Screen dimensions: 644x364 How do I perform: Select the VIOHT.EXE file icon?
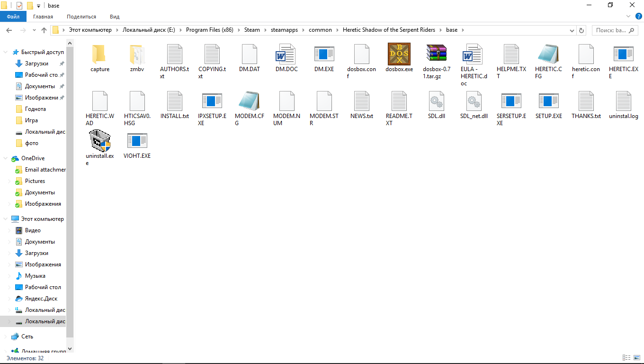(x=137, y=141)
